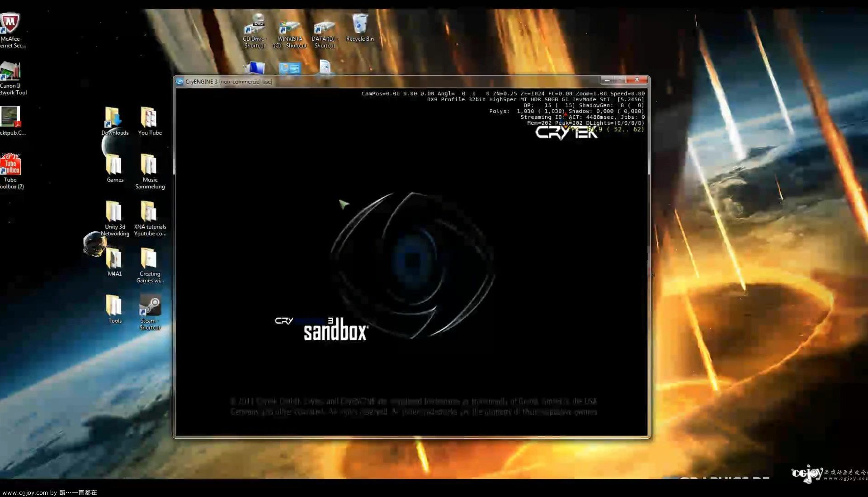Click the CryENGINE 3 title bar text
Viewport: 868px width, 497px height.
229,82
